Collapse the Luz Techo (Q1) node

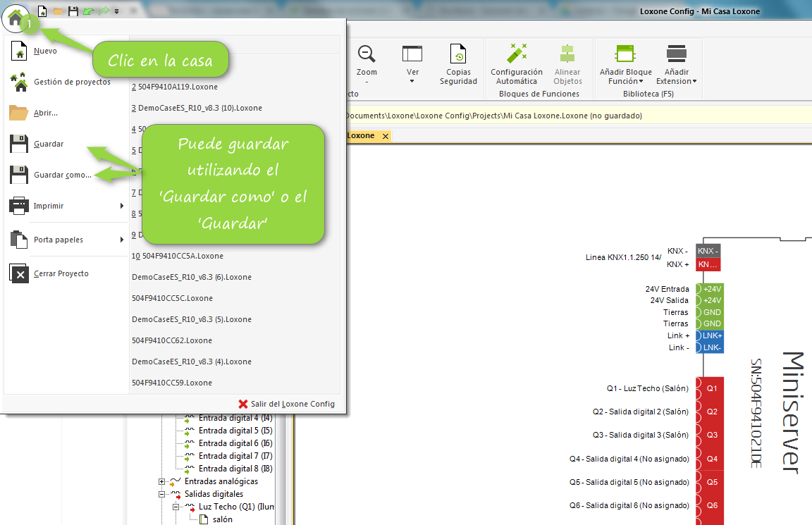tap(176, 507)
